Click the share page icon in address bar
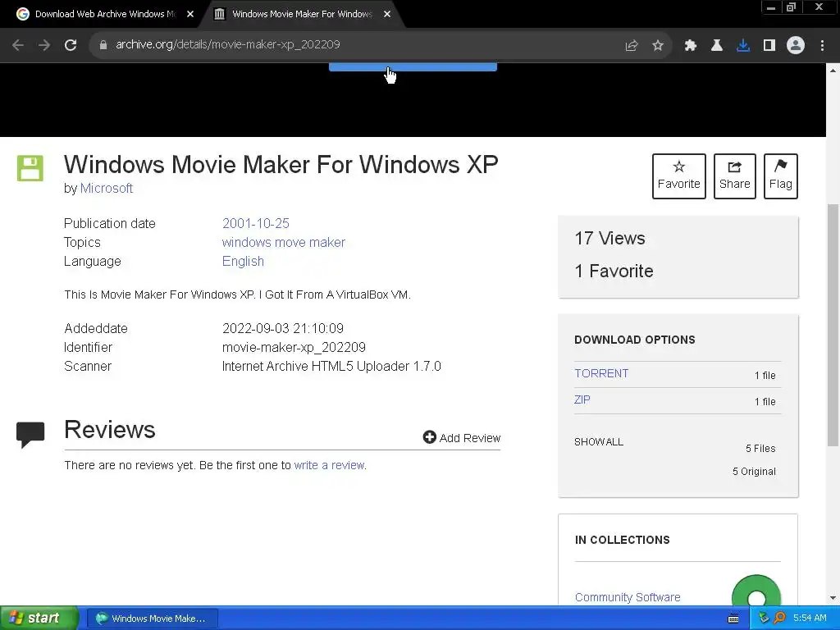This screenshot has width=840, height=630. click(632, 46)
